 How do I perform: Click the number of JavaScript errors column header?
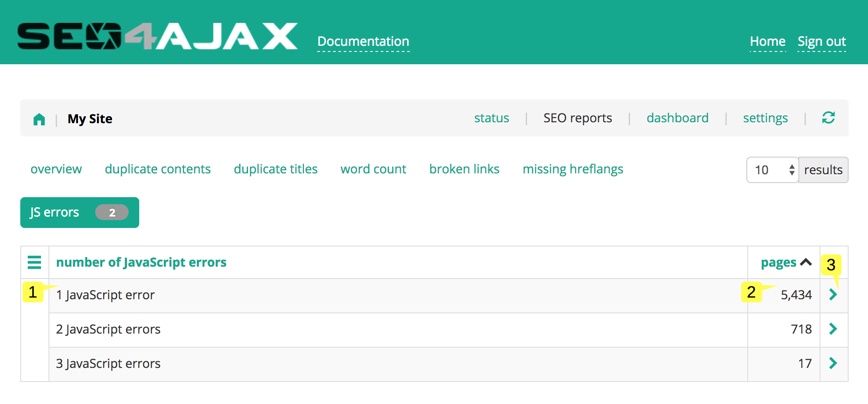[141, 262]
